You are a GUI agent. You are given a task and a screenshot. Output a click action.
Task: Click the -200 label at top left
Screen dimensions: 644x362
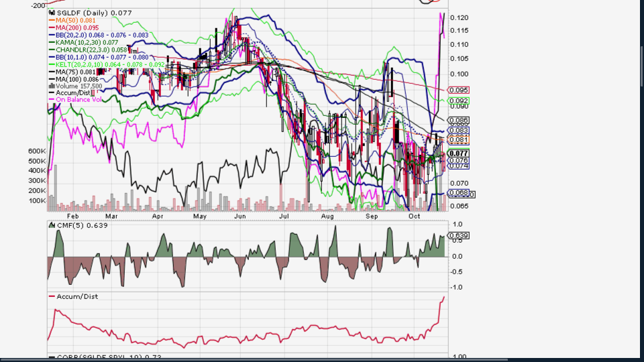tap(38, 6)
